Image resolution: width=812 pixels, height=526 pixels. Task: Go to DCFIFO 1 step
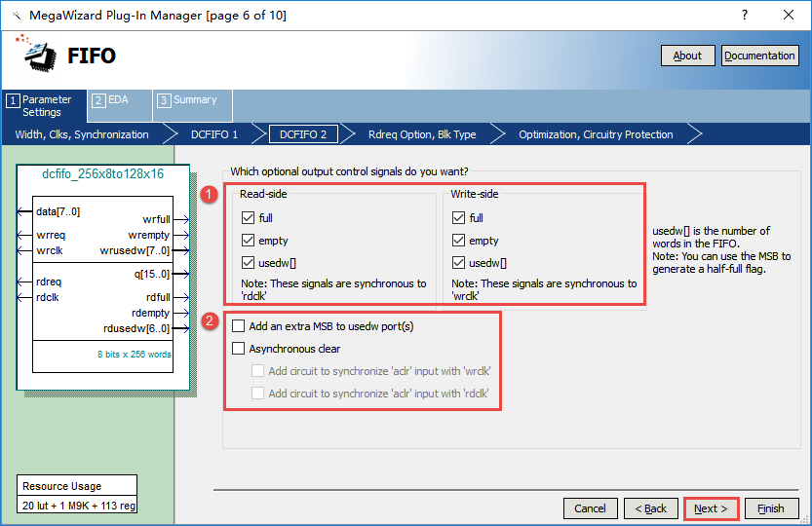coord(214,134)
